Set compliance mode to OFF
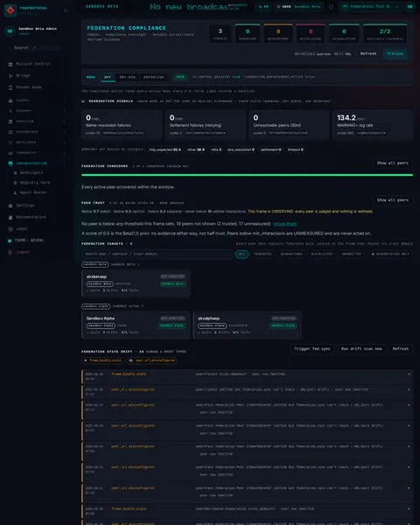Image resolution: width=420 pixels, height=525 pixels. [x=108, y=77]
